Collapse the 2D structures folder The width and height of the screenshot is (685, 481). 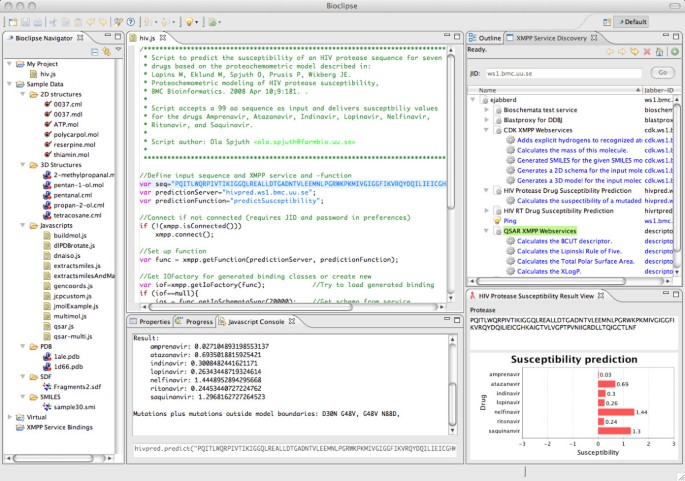[23, 94]
